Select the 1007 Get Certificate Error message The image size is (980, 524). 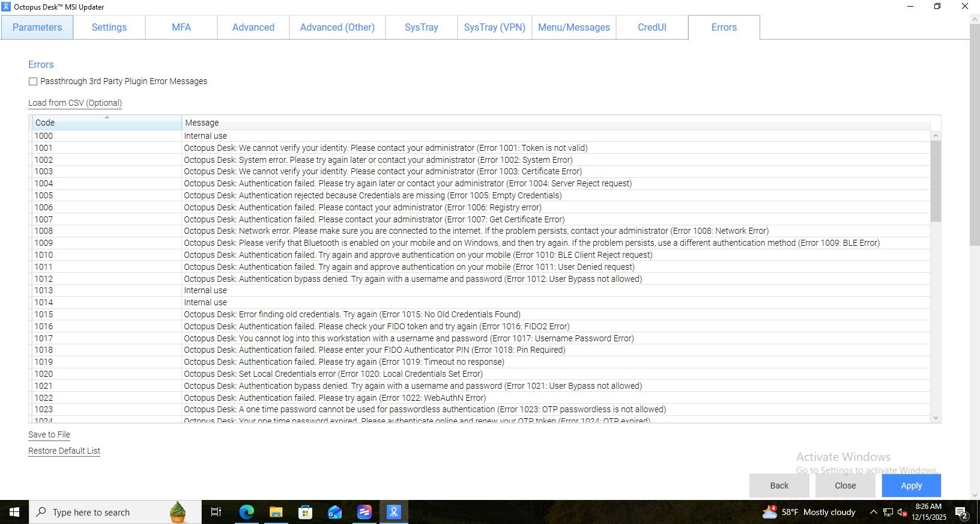coord(374,219)
